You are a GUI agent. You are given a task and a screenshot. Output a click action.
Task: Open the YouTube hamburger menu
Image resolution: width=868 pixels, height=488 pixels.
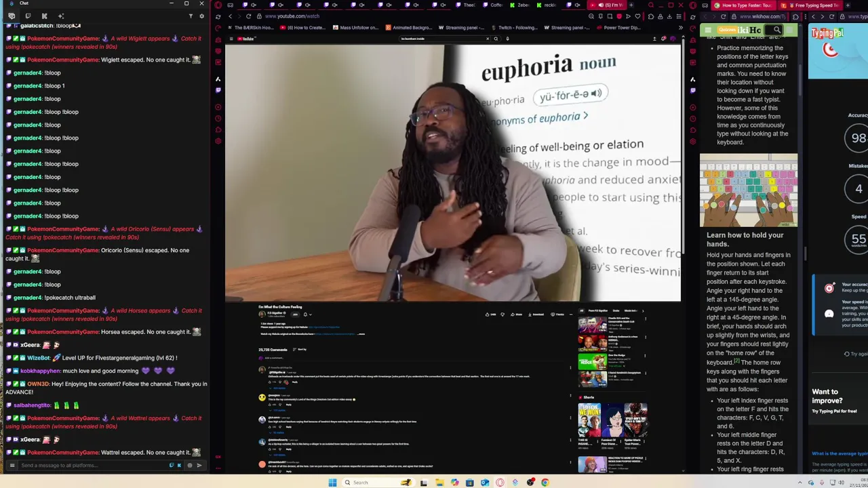231,39
